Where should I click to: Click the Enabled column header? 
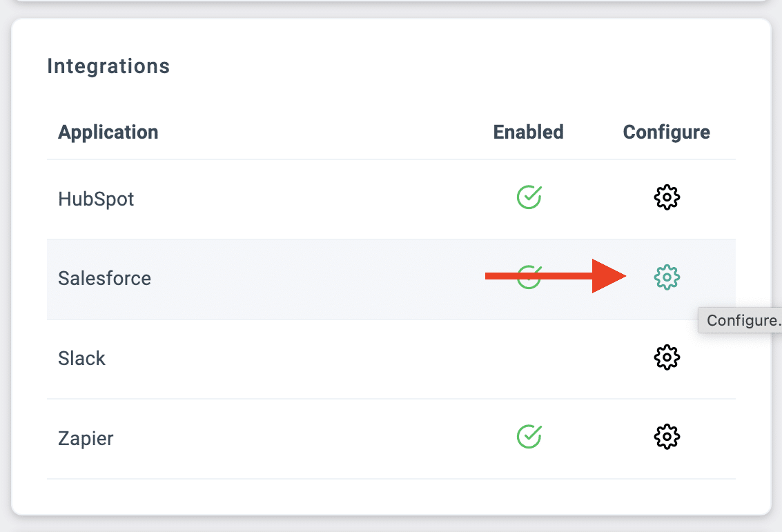coord(528,132)
